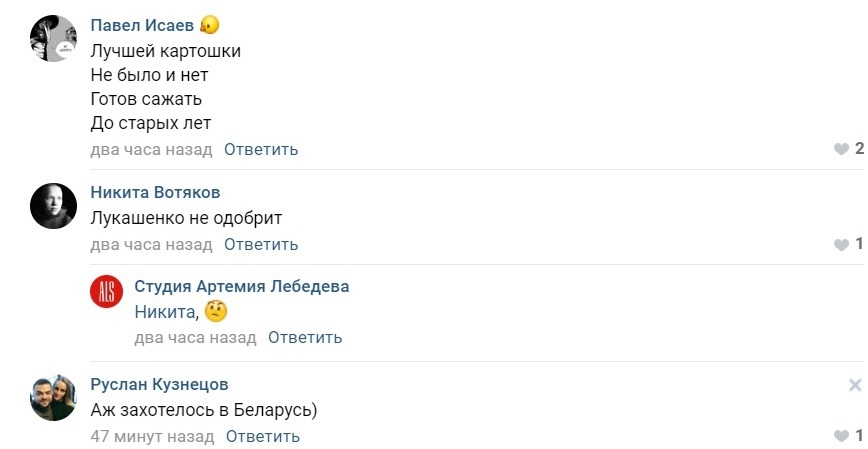
Task: Open Руслан Кузнецов's profile name
Action: point(159,384)
